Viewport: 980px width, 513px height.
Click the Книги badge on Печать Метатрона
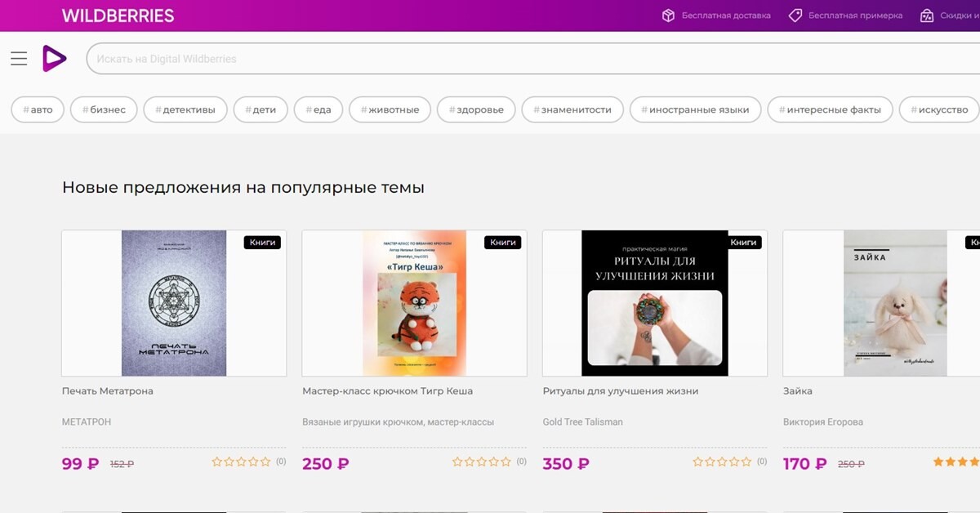pyautogui.click(x=262, y=242)
